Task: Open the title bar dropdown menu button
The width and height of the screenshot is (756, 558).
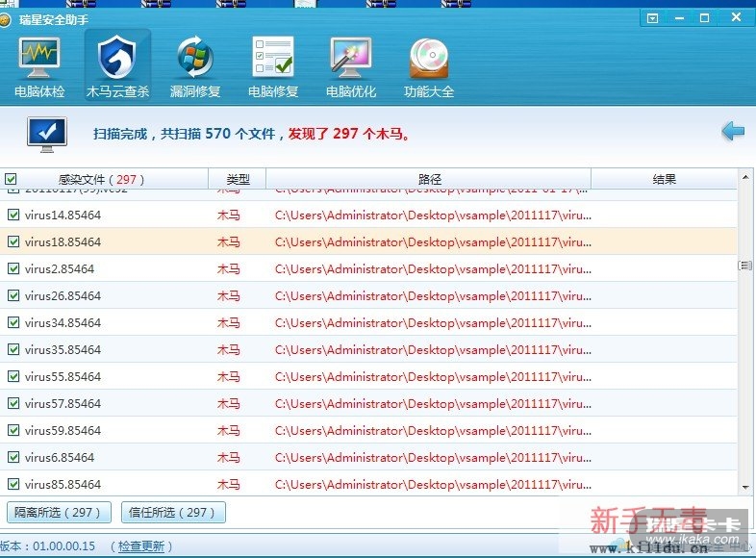Action: pyautogui.click(x=652, y=18)
